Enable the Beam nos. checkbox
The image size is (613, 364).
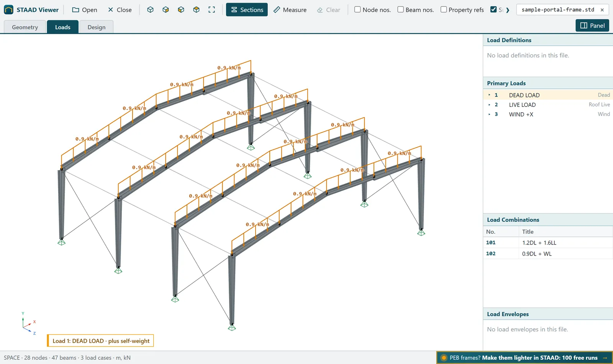(x=400, y=10)
